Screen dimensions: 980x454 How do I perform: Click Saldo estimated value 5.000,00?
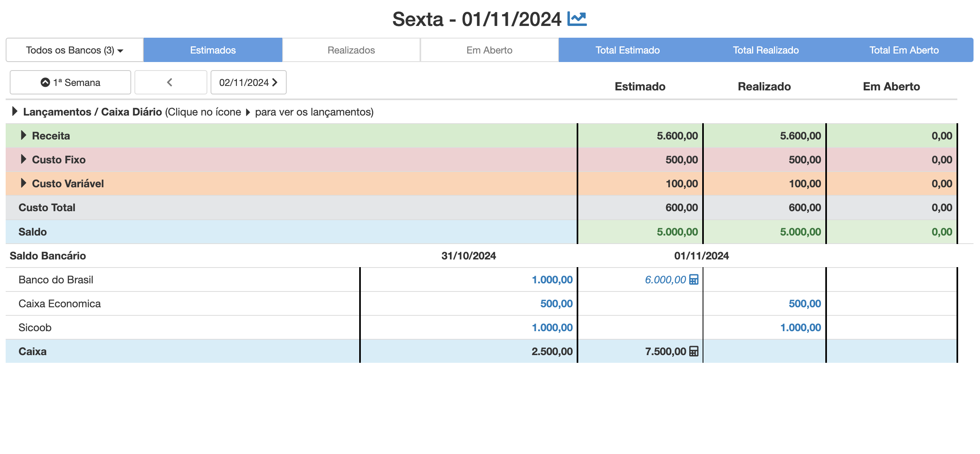click(x=677, y=232)
